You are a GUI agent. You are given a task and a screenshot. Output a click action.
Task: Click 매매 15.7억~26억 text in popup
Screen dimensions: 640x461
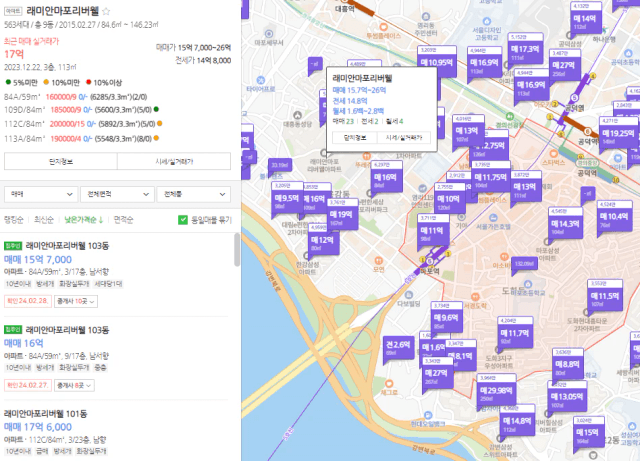pos(359,90)
